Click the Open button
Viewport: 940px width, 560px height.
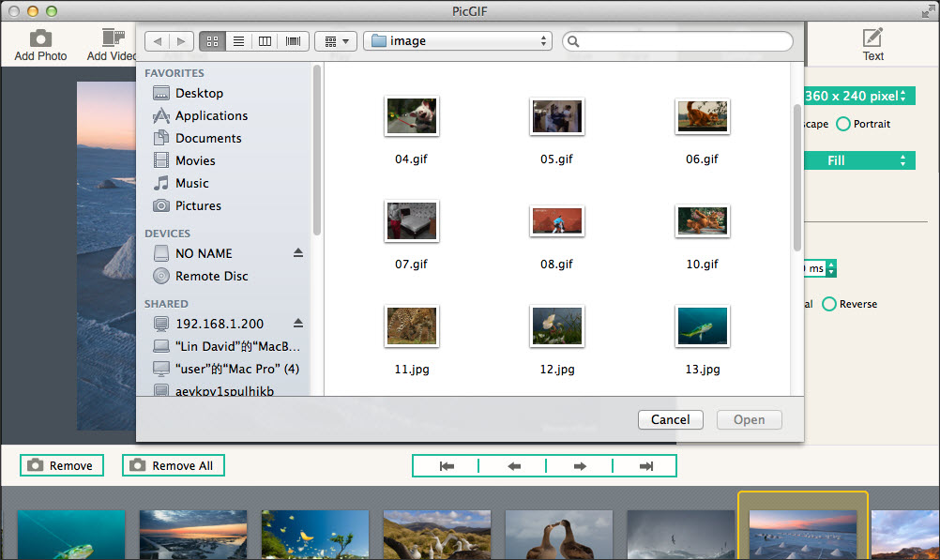coord(749,419)
